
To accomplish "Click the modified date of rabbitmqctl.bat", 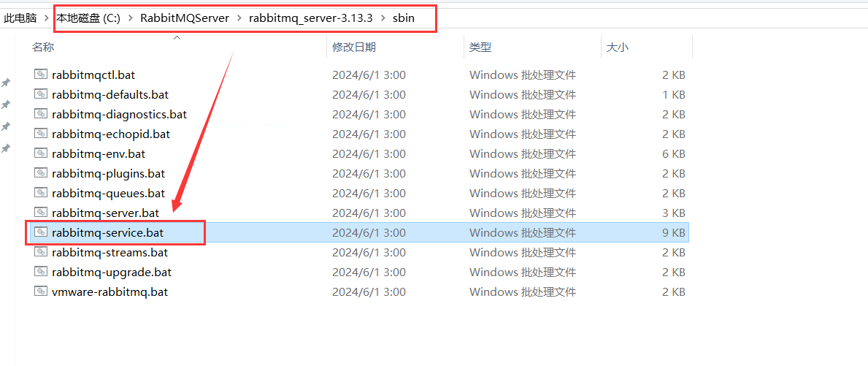I will pyautogui.click(x=369, y=75).
